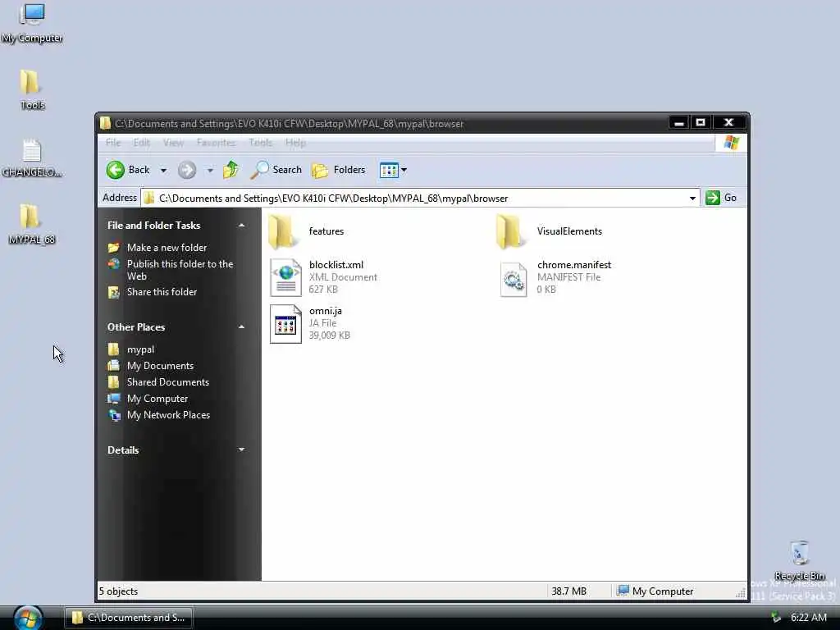Open Shared Documents in Other Places

click(167, 382)
